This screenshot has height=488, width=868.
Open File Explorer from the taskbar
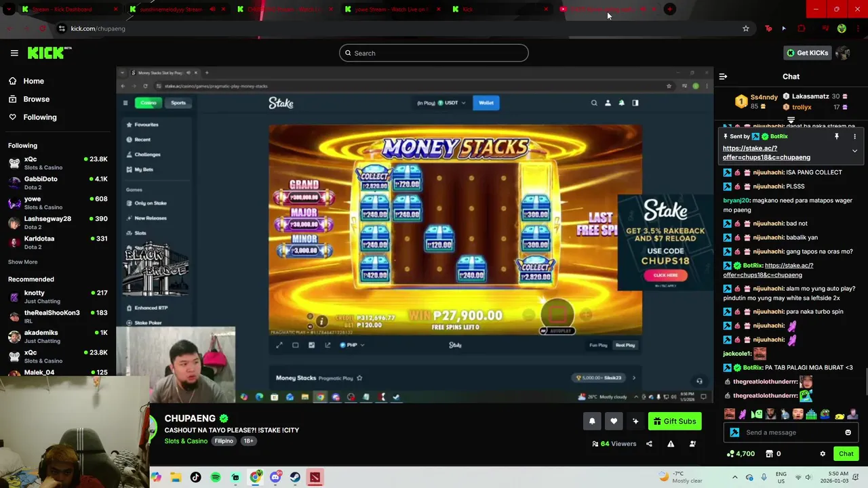[x=176, y=477]
